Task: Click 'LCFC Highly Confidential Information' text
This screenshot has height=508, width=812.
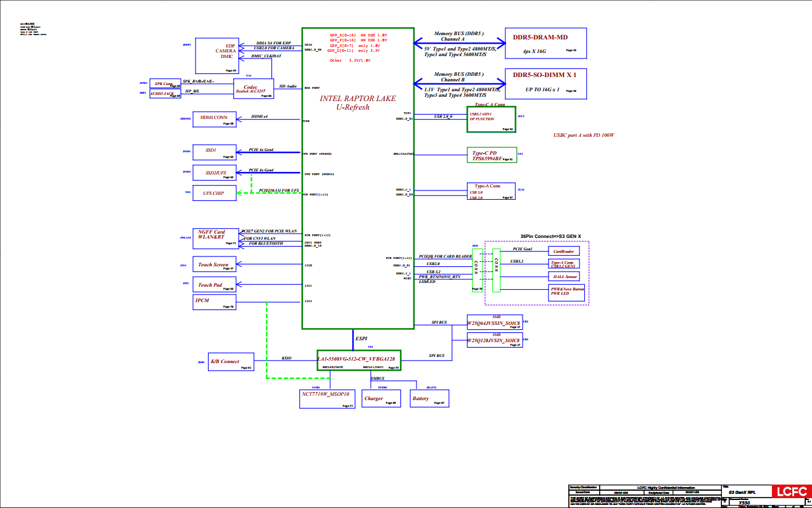Action: (665, 487)
